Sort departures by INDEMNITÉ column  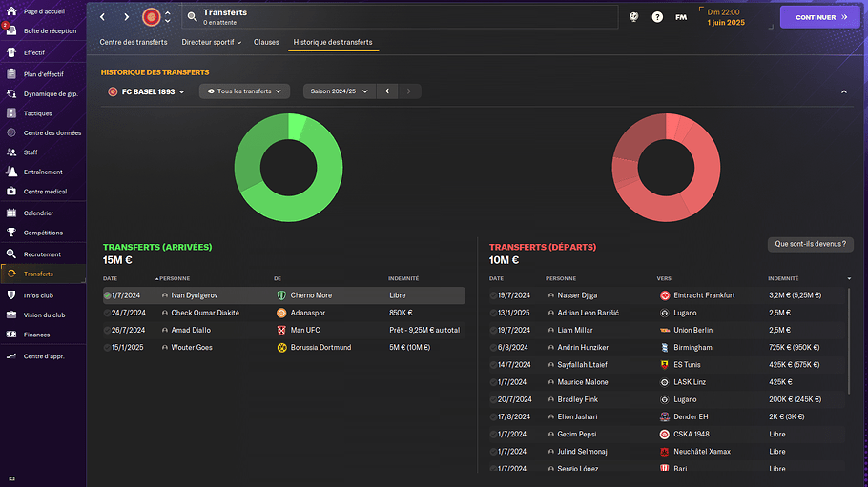(x=783, y=278)
